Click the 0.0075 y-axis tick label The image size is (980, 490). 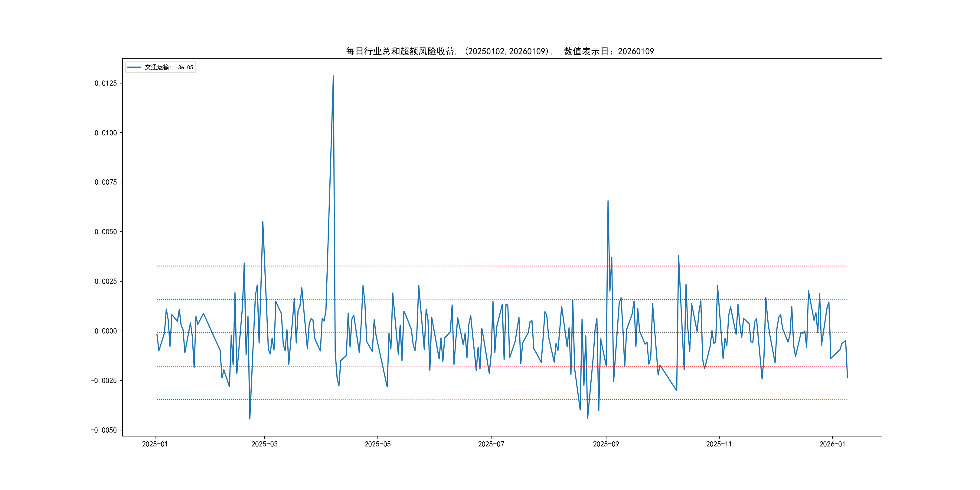[106, 182]
